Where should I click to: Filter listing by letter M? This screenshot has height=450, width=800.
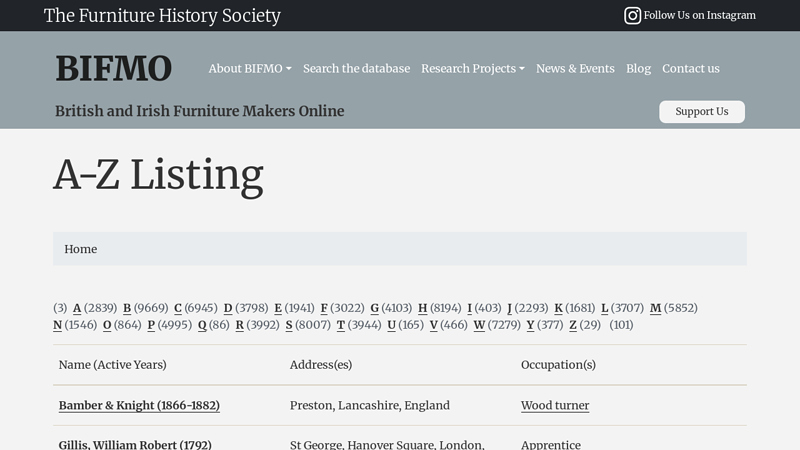[656, 308]
